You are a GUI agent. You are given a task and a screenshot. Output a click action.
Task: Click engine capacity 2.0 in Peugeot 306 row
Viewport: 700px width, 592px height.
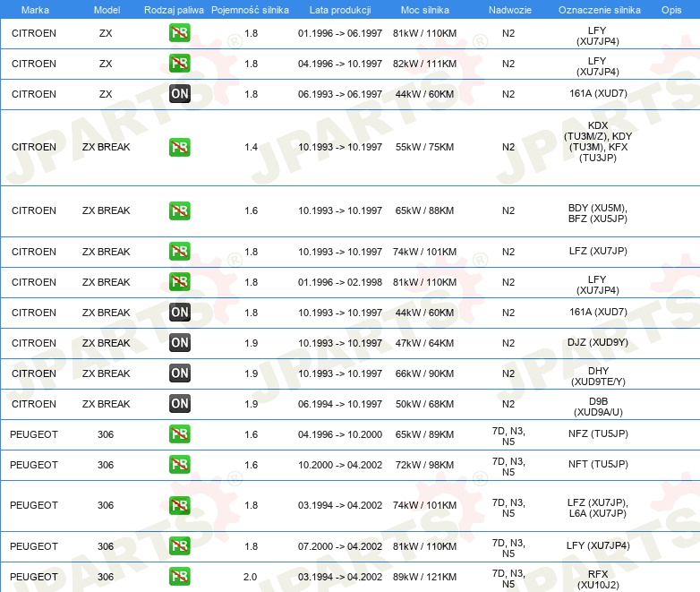pos(250,577)
